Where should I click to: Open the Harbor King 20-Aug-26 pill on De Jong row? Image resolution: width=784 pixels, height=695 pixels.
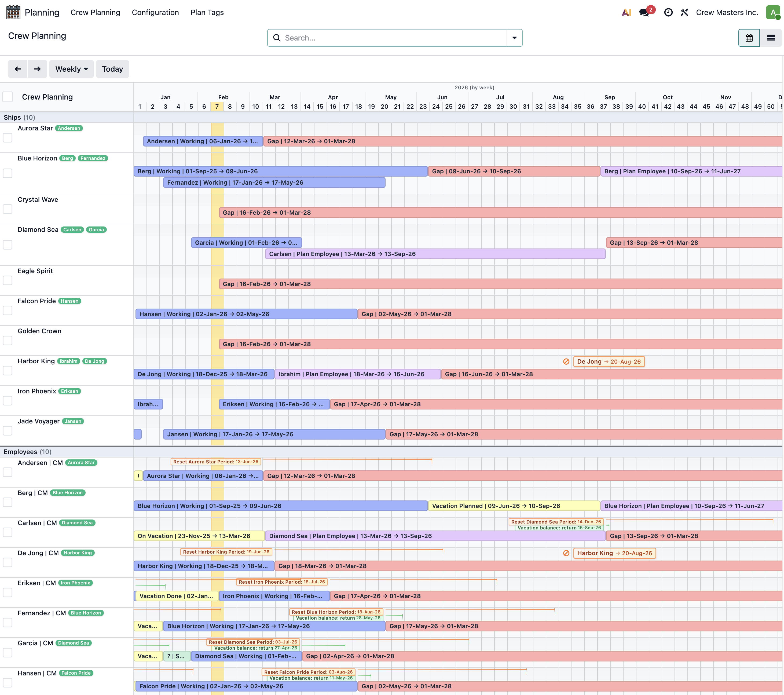(x=614, y=553)
